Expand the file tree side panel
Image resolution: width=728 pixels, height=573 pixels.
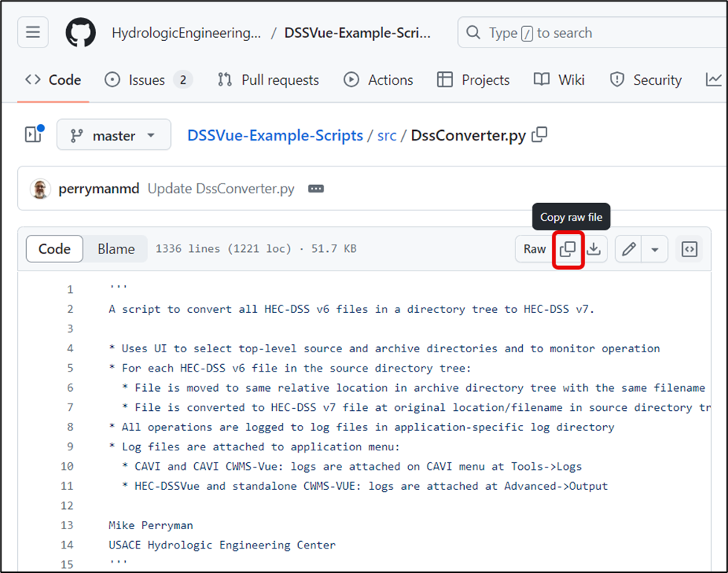[x=34, y=135]
